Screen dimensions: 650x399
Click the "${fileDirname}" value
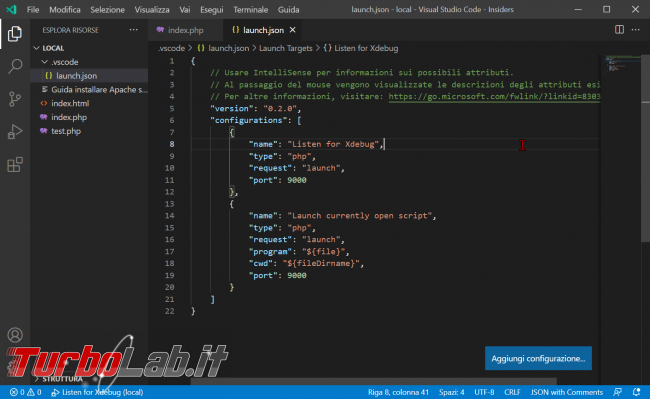321,264
